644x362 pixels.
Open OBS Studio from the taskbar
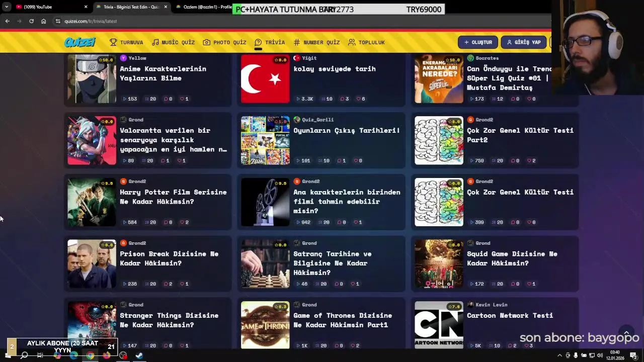pos(123,355)
